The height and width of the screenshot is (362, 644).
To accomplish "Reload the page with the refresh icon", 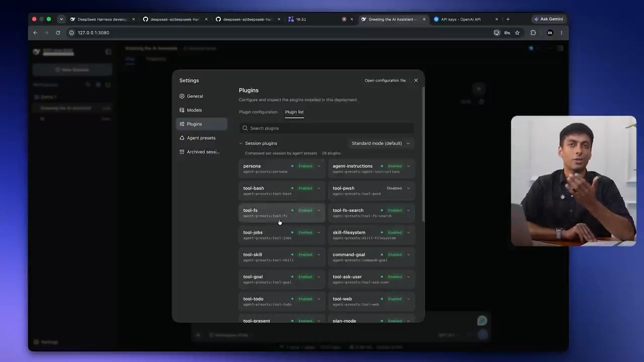I will [58, 33].
